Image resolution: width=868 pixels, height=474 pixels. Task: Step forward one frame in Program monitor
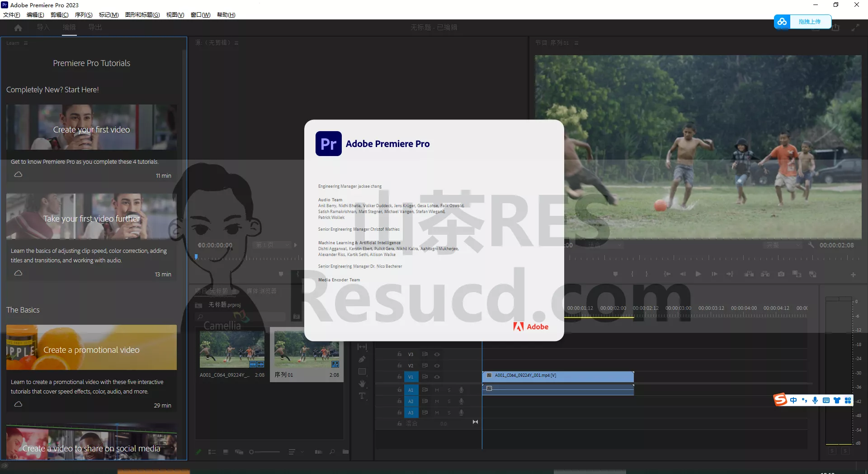coord(714,274)
